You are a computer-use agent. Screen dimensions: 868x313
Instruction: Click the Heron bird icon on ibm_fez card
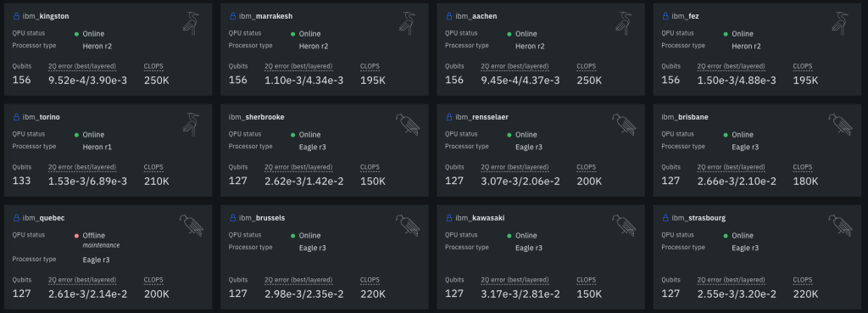pyautogui.click(x=840, y=24)
